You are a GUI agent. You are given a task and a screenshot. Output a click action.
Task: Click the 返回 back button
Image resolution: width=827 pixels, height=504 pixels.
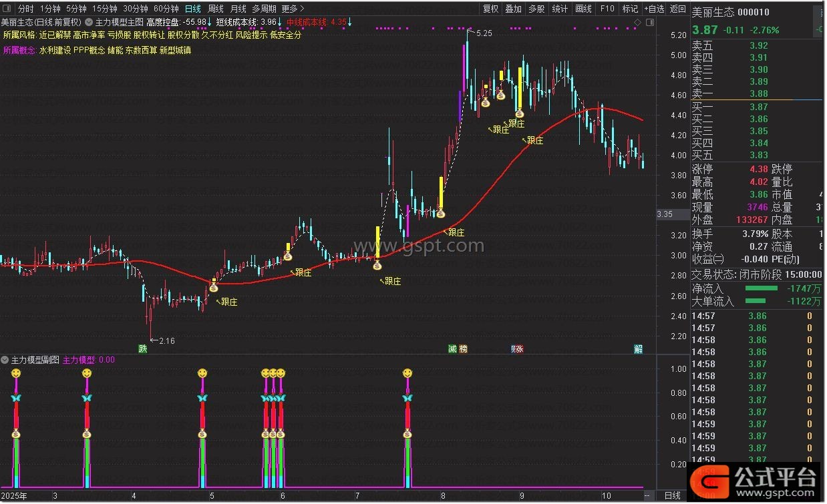[677, 9]
